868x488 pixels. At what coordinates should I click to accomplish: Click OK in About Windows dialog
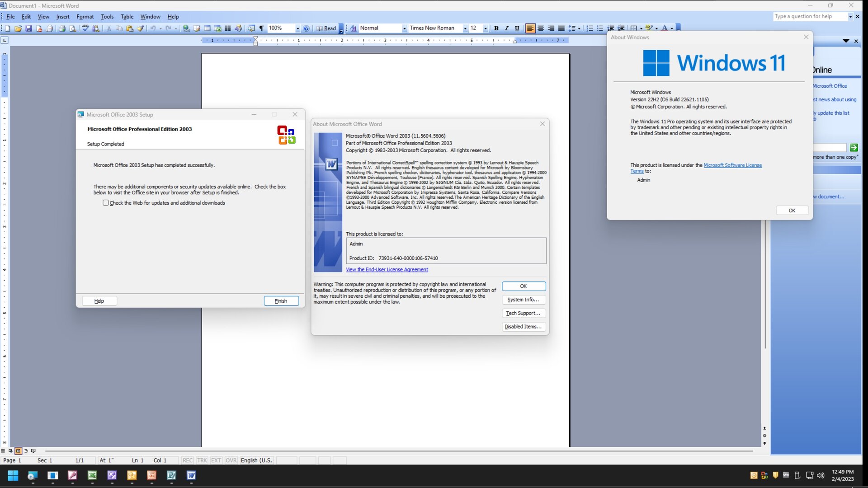[792, 211]
